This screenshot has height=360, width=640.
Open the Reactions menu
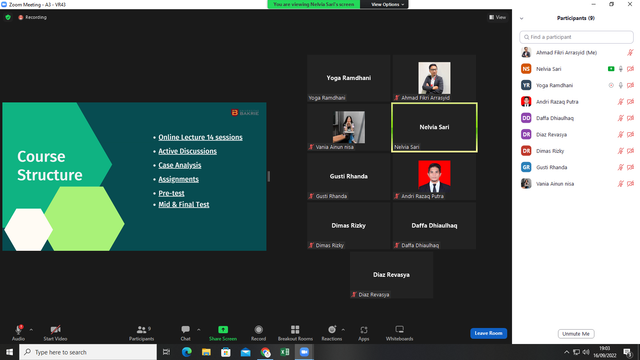pyautogui.click(x=332, y=333)
